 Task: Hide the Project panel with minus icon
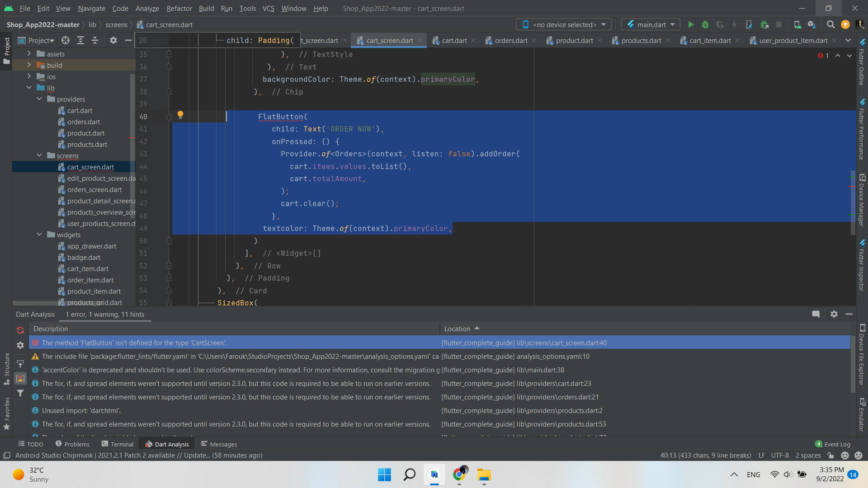click(128, 40)
